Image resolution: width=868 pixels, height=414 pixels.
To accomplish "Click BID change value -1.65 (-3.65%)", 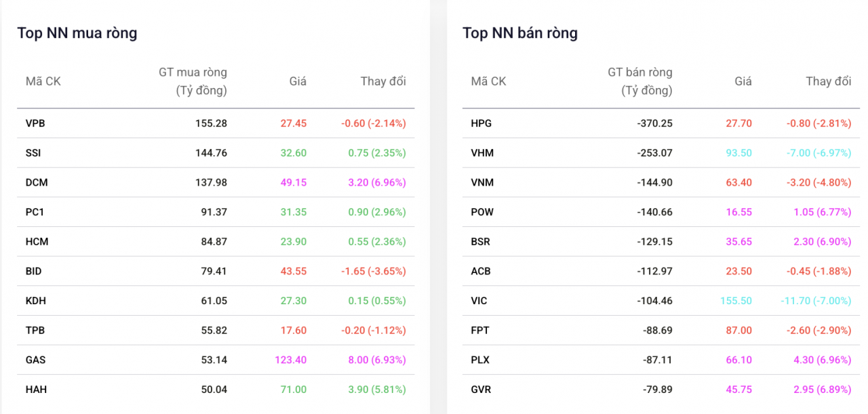I will [x=373, y=271].
